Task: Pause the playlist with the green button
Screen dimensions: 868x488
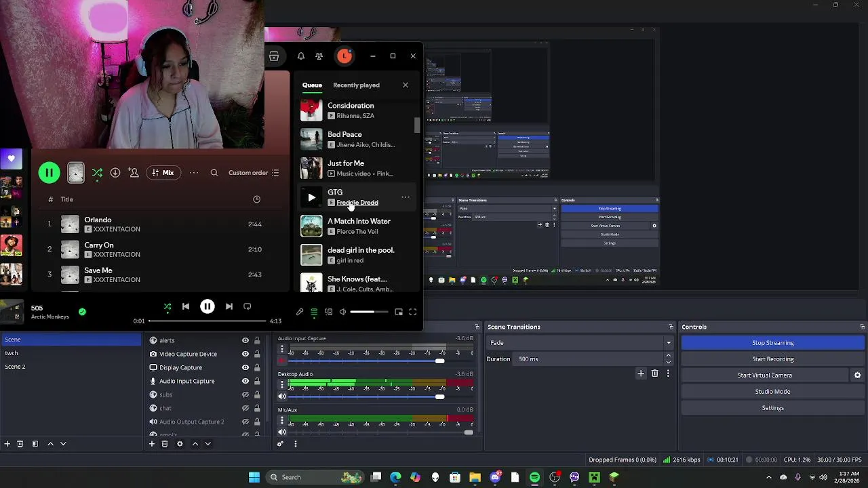Action: click(x=49, y=173)
